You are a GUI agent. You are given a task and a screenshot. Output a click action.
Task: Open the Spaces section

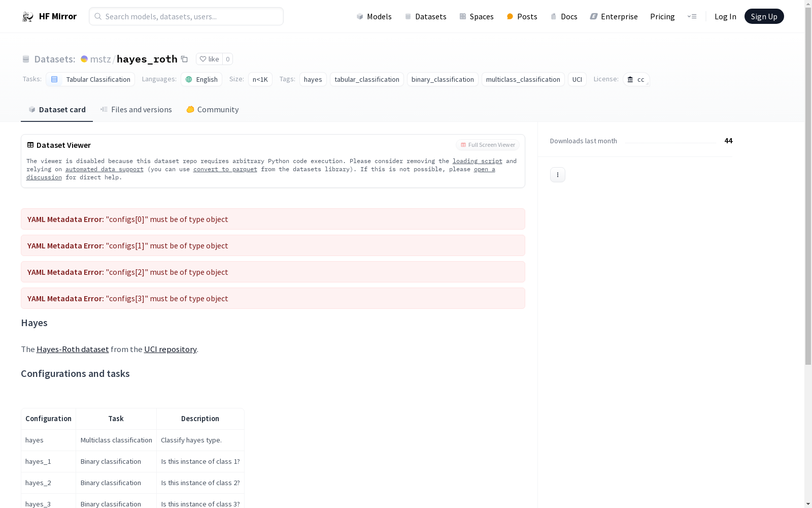pyautogui.click(x=476, y=17)
